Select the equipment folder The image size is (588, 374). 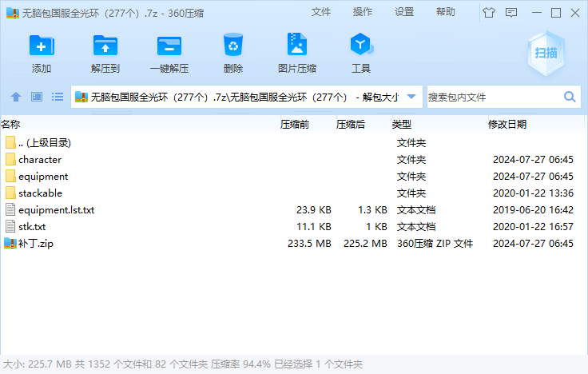tap(43, 176)
